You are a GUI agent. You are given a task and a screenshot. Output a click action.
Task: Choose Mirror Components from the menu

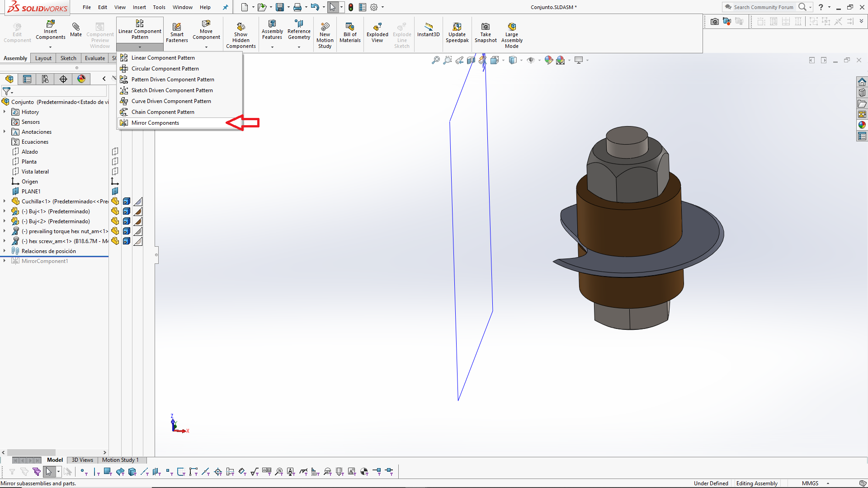point(155,122)
